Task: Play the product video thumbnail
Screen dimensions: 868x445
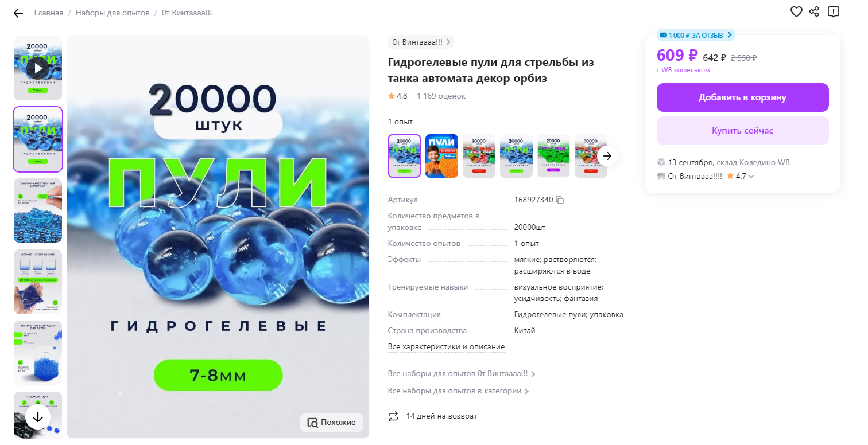Action: coord(38,69)
